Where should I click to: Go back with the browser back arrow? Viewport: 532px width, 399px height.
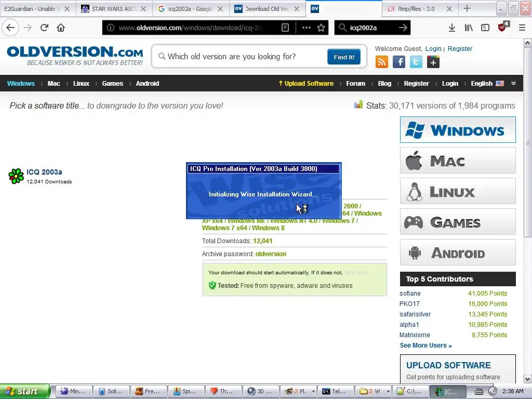click(10, 28)
